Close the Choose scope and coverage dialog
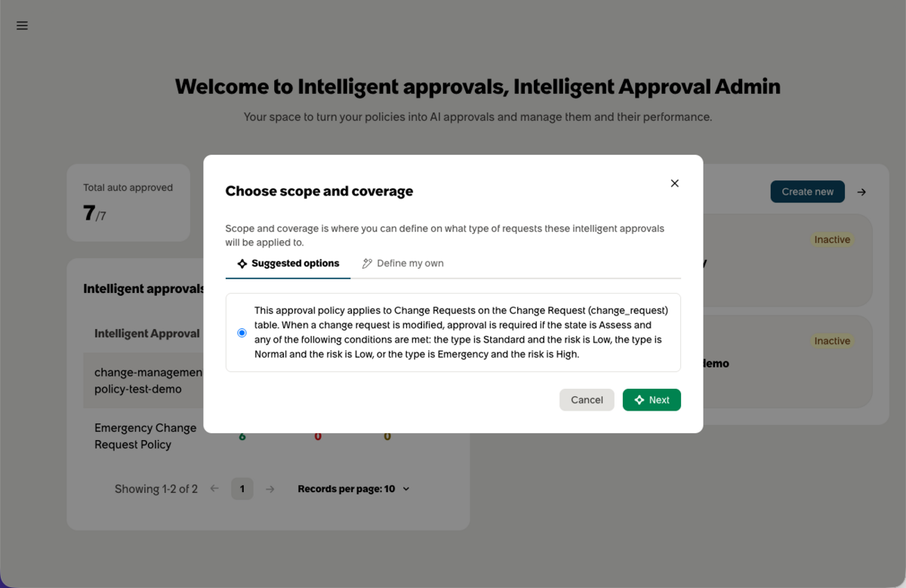The width and height of the screenshot is (906, 588). 675,183
